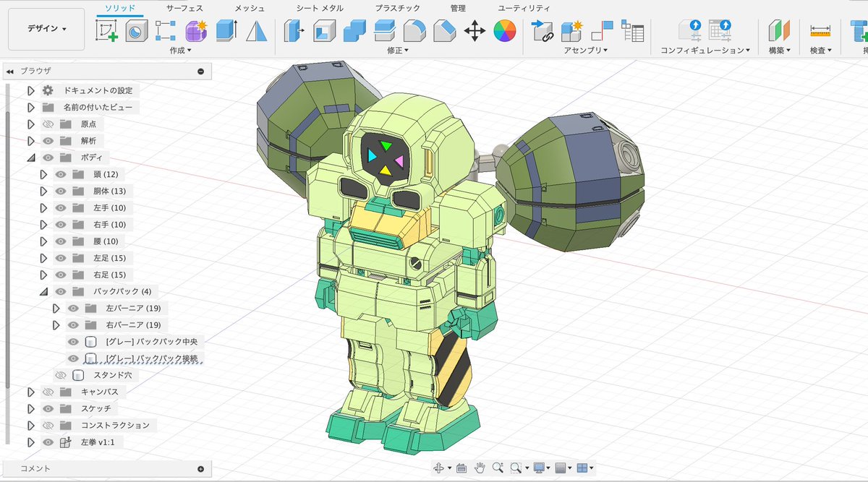Click the Insert linked component icon
The width and height of the screenshot is (868, 482).
click(x=542, y=31)
